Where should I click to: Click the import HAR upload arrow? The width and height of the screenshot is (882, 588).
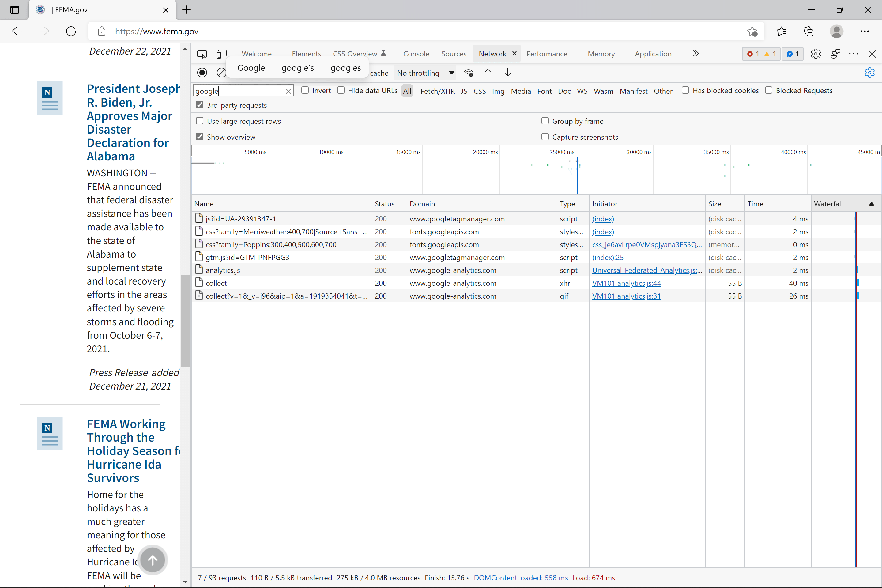[488, 73]
